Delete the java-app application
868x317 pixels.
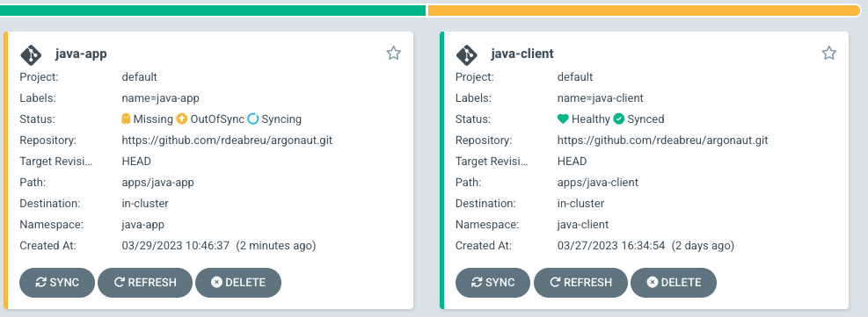pos(238,282)
